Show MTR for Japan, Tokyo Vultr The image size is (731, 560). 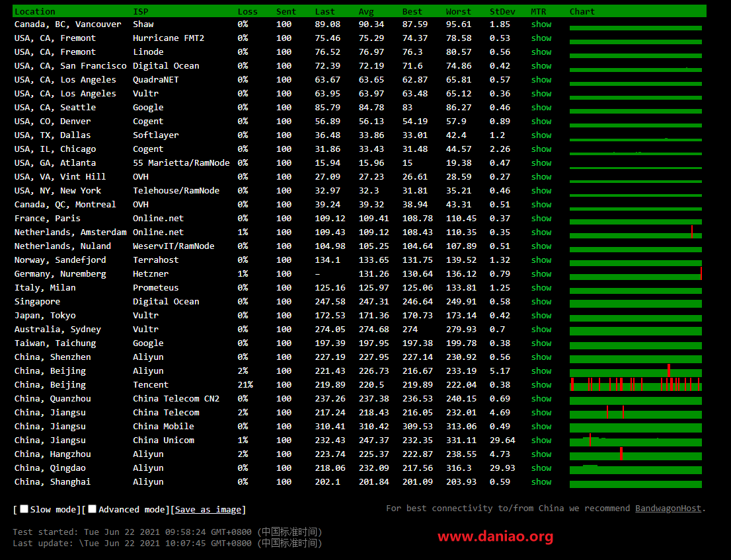(x=541, y=316)
